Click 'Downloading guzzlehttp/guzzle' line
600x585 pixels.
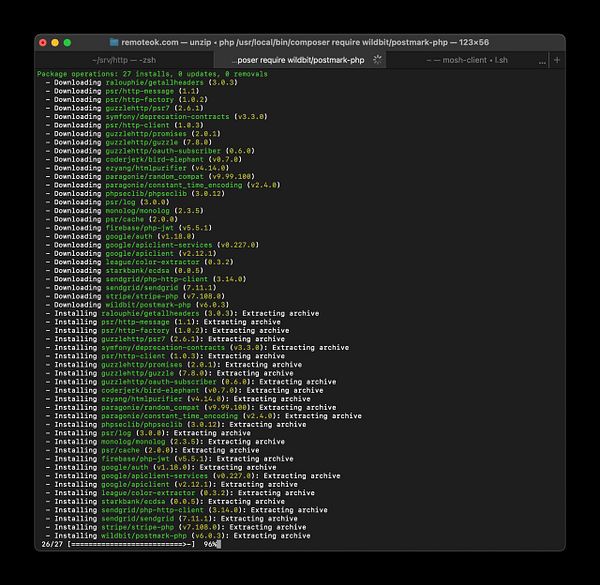[x=129, y=142]
